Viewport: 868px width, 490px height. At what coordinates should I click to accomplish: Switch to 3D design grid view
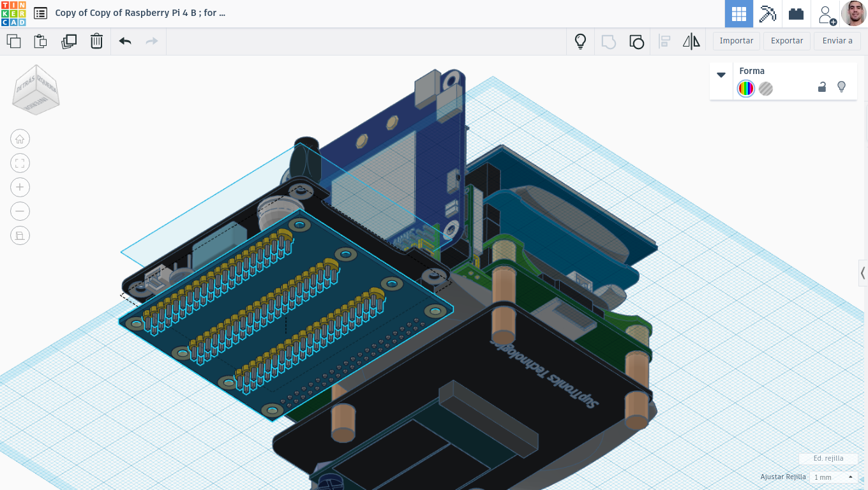(739, 13)
